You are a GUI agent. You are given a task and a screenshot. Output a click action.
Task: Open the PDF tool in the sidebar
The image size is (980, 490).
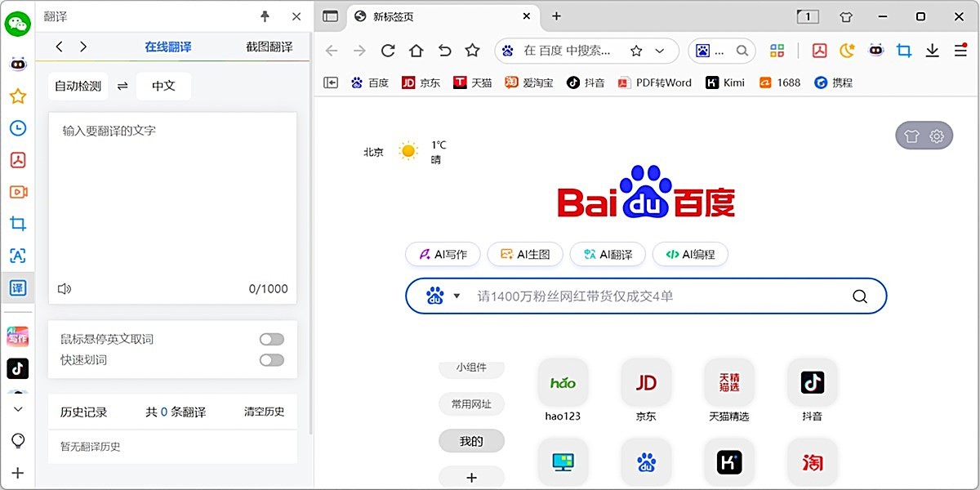(17, 160)
